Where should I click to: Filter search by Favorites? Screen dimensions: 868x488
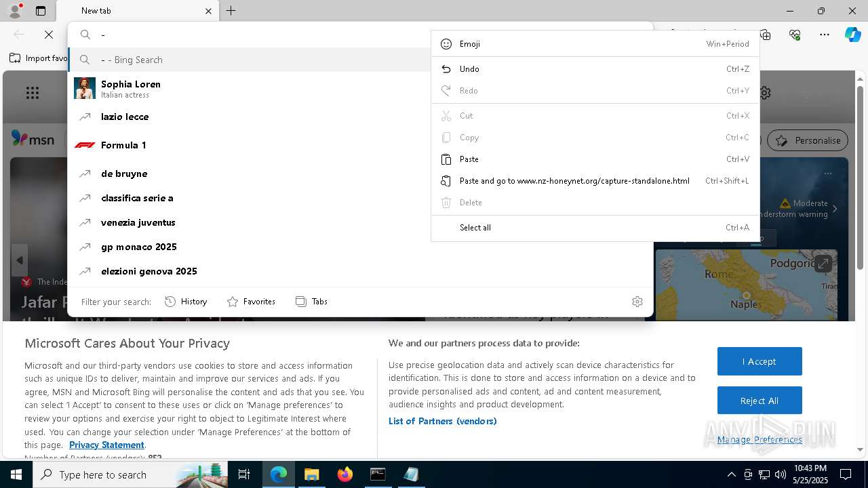coord(251,302)
